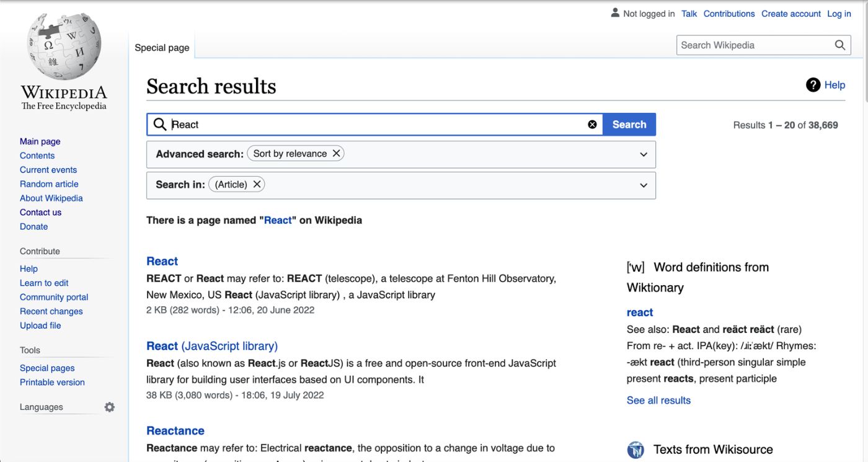Click See all results under Wiktionary
Viewport: 868px width, 462px height.
[658, 400]
